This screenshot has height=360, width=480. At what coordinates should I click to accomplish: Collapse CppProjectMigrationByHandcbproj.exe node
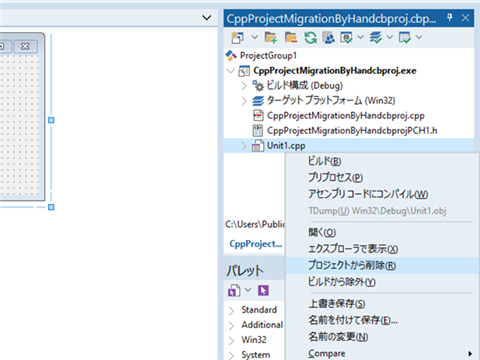point(231,71)
